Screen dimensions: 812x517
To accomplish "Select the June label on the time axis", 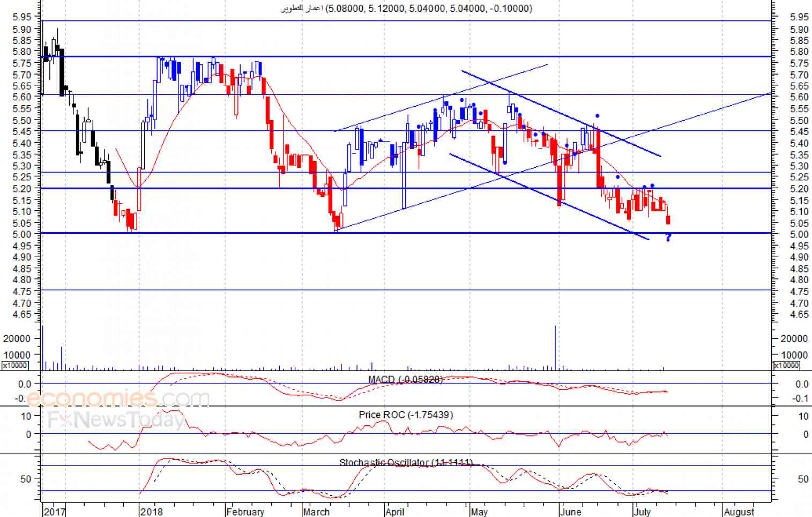I will point(571,511).
